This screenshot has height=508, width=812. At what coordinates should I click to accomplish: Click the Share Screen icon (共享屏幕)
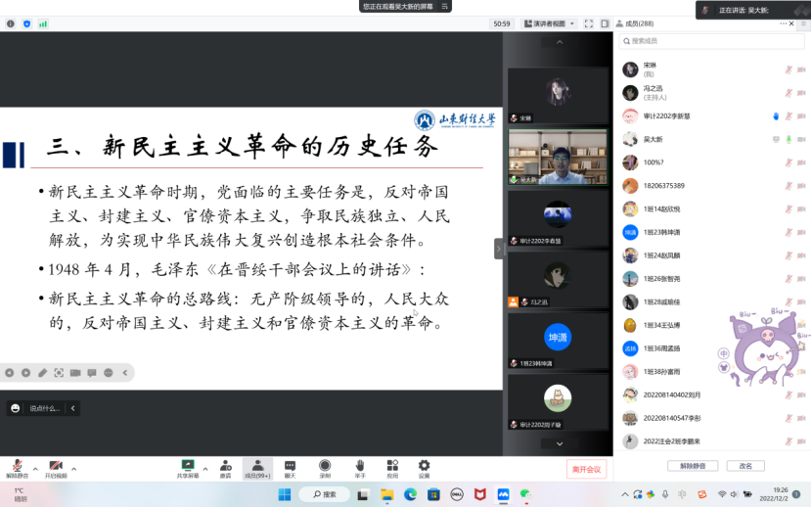tap(188, 466)
